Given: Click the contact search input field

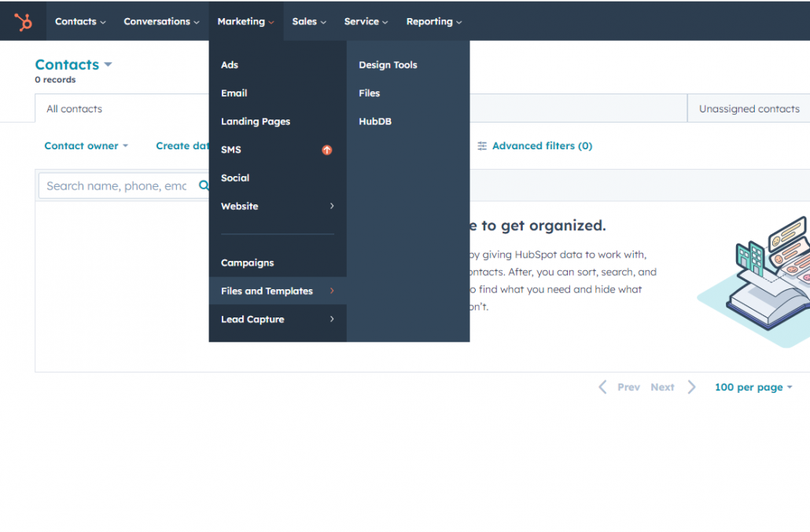Looking at the screenshot, I should [116, 186].
